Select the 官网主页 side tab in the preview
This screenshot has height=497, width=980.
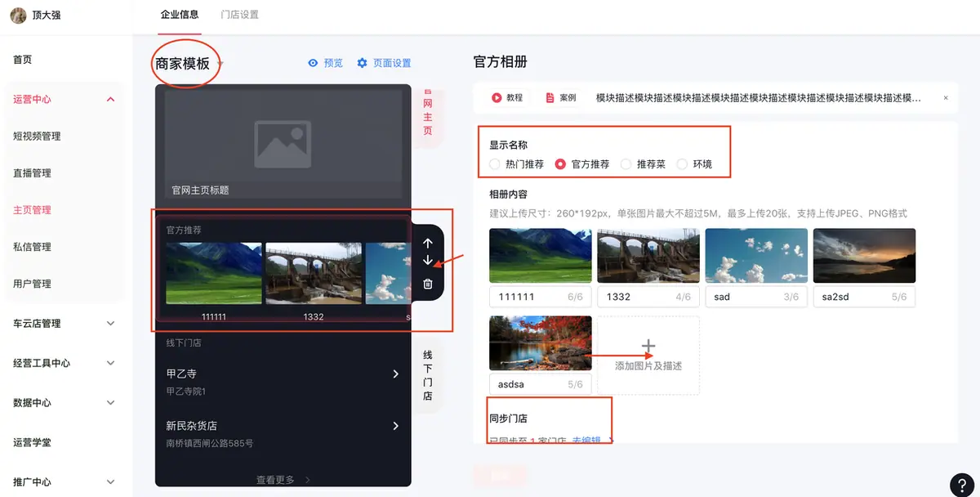pyautogui.click(x=428, y=117)
